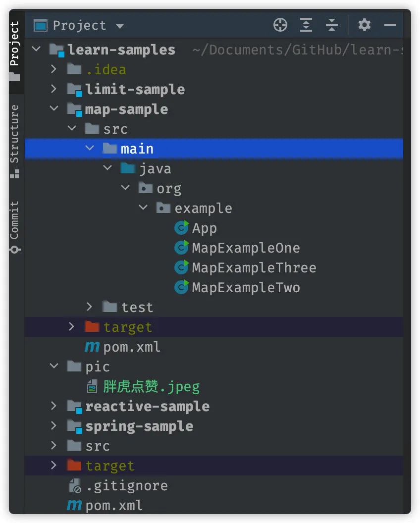Viewport: 420px width, 523px height.
Task: Click the Maven icon beside map-sample pom.xml
Action: [x=92, y=347]
